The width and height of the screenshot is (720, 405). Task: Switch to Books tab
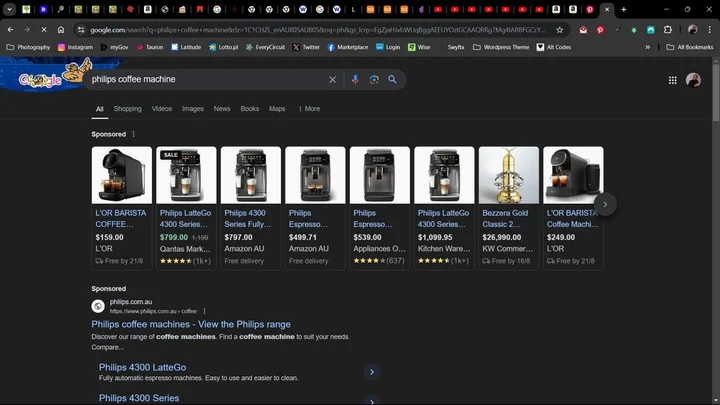tap(250, 109)
